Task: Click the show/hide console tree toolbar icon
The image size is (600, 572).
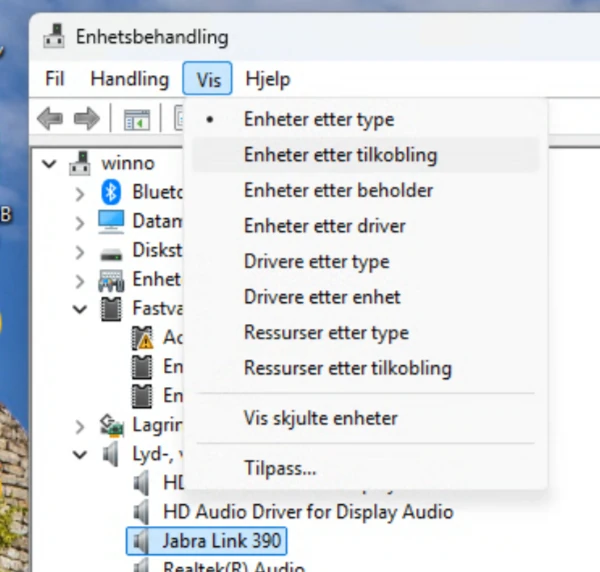Action: 137,120
